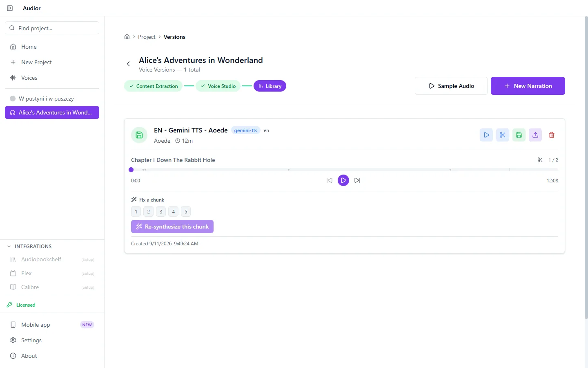Switch to the Voice Studio step

[218, 86]
